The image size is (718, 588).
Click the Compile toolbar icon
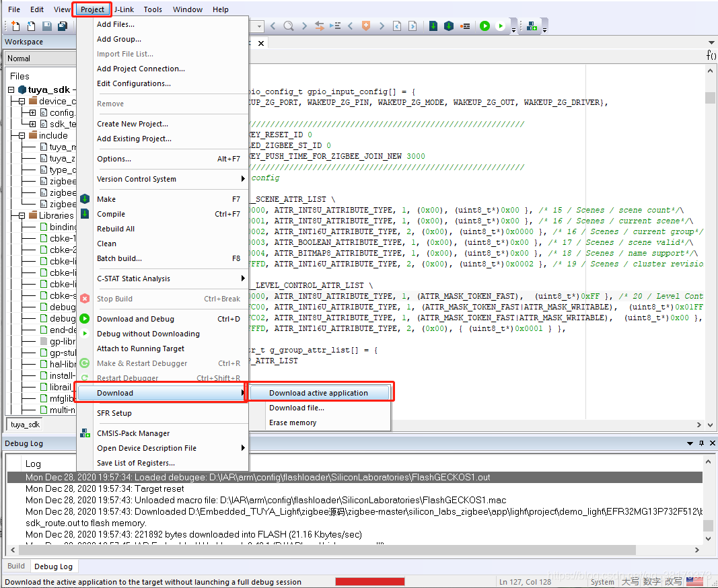(x=433, y=26)
